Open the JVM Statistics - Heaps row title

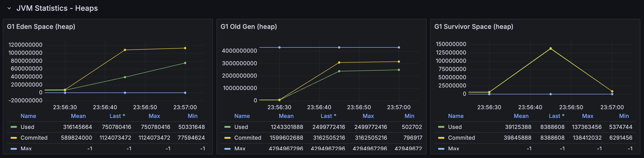pos(57,8)
